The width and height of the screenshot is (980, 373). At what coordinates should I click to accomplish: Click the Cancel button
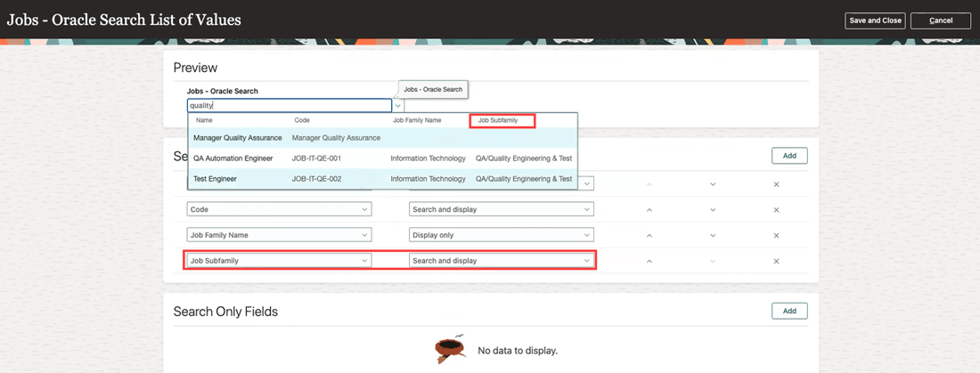(x=941, y=20)
